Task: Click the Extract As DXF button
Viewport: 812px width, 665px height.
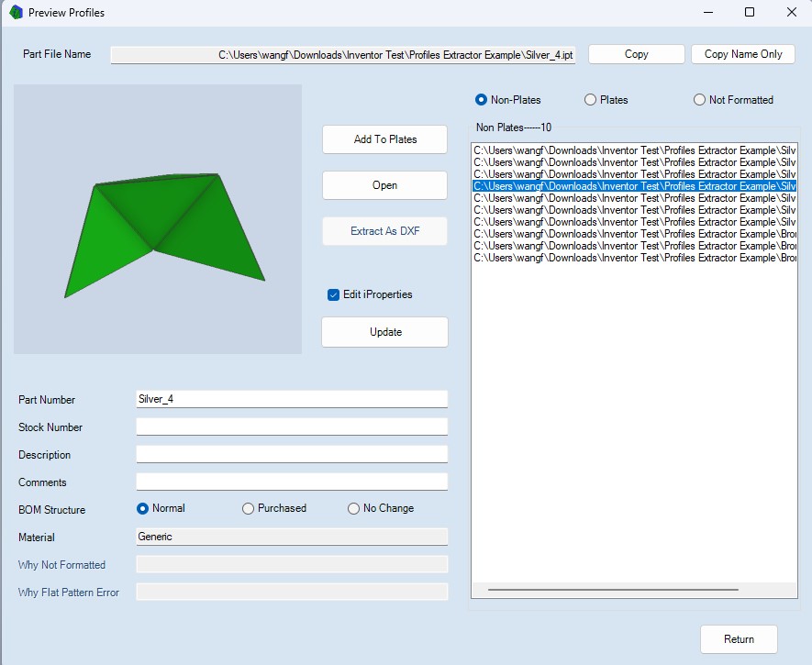Action: (x=384, y=231)
